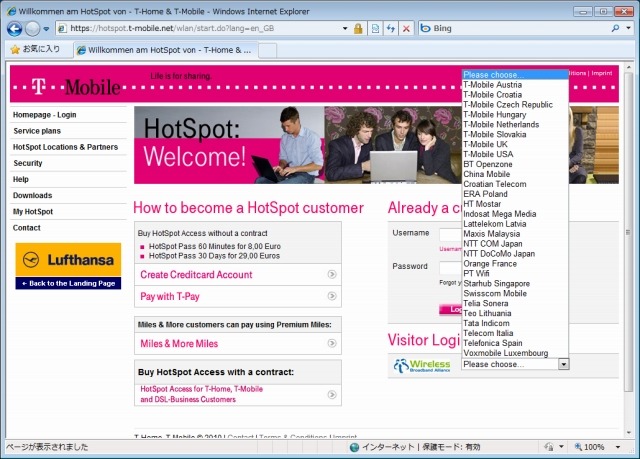The width and height of the screenshot is (640, 459).
Task: Click the zoom magnifier 100% status button
Action: coord(589,447)
